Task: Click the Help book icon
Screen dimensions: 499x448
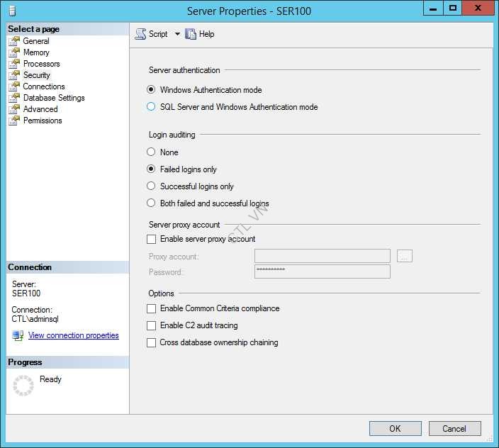Action: [x=191, y=34]
